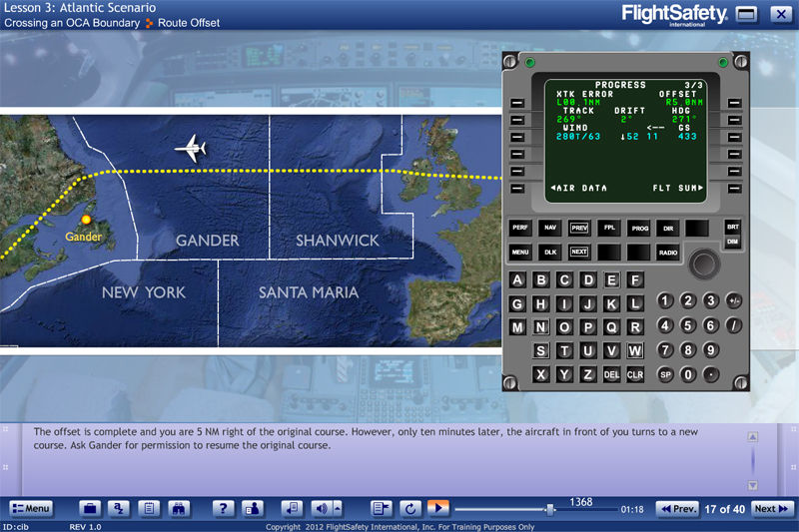Click the playback progress slider handle
Image resolution: width=799 pixels, height=532 pixels.
click(550, 510)
